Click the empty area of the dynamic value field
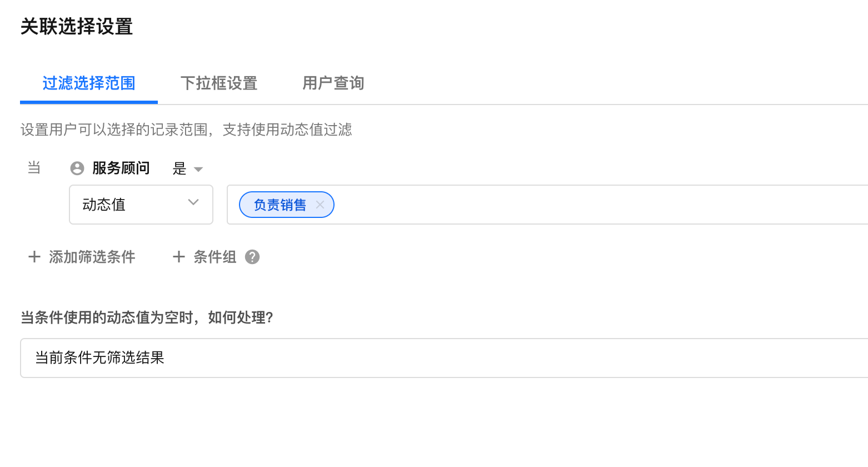Screen dimensions: 868x467 tap(556, 205)
